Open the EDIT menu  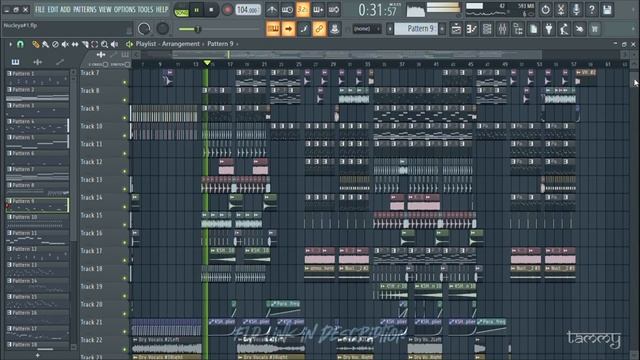point(53,9)
